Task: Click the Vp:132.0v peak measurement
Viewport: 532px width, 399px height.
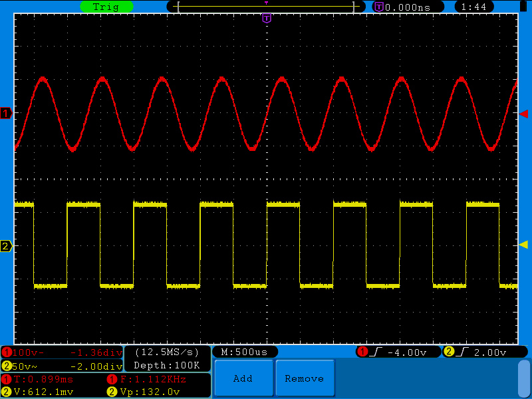Action: tap(150, 392)
